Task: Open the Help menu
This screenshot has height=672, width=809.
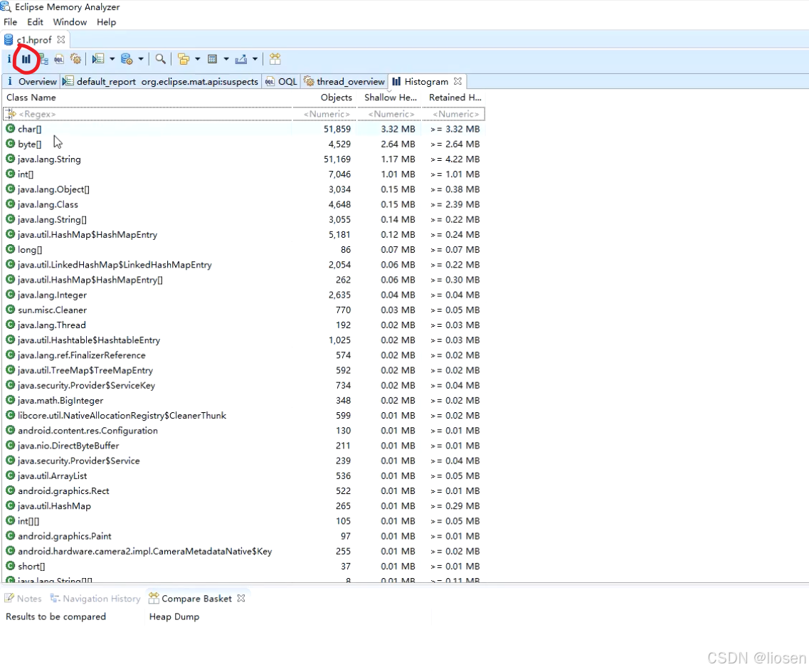Action: pos(106,22)
